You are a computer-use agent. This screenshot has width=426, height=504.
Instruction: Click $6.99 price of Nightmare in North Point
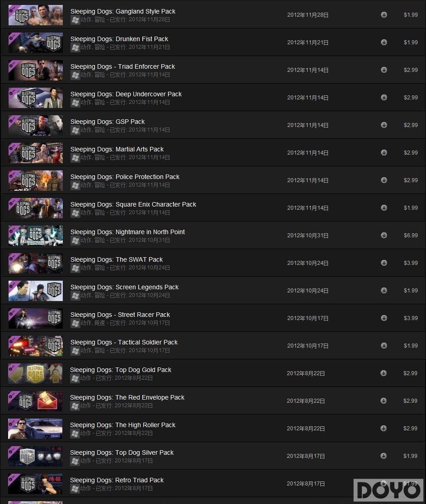click(x=411, y=236)
